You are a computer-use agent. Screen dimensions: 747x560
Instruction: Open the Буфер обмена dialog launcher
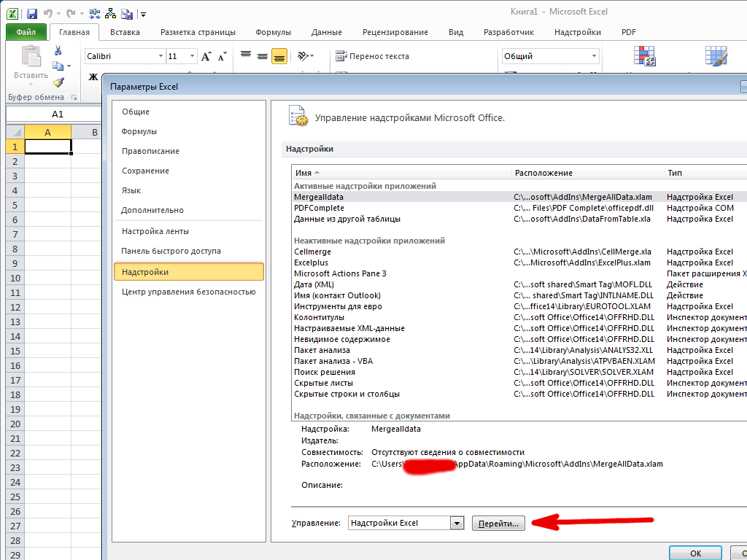pyautogui.click(x=74, y=97)
